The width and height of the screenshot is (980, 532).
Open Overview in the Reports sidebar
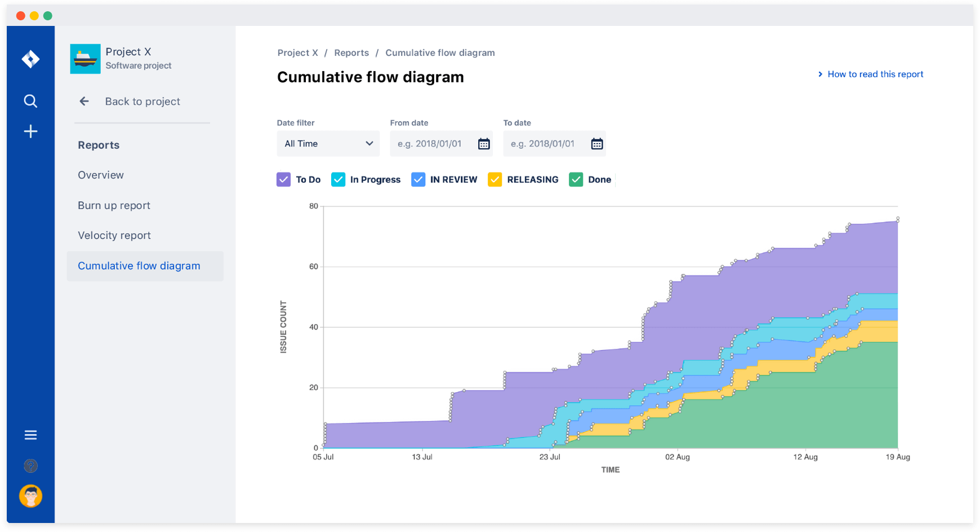[101, 175]
